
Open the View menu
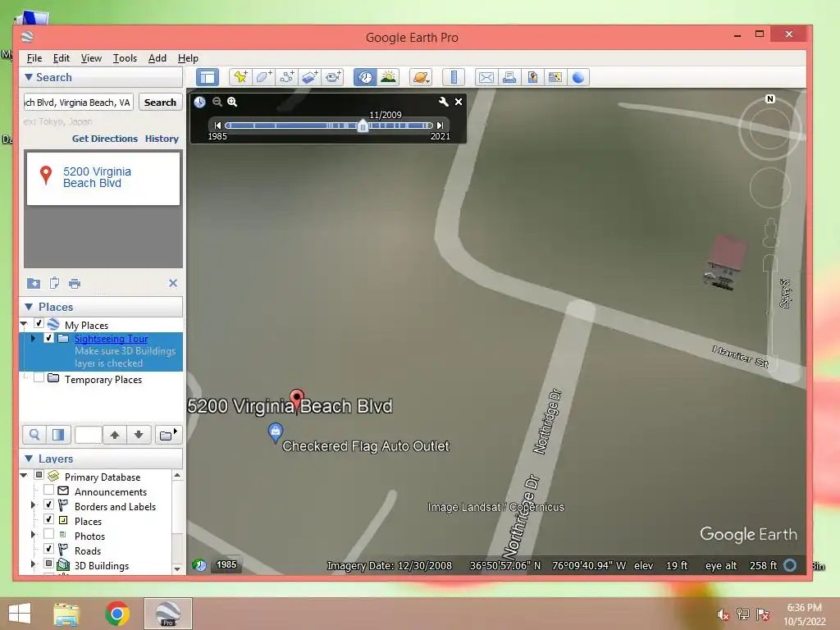tap(91, 58)
